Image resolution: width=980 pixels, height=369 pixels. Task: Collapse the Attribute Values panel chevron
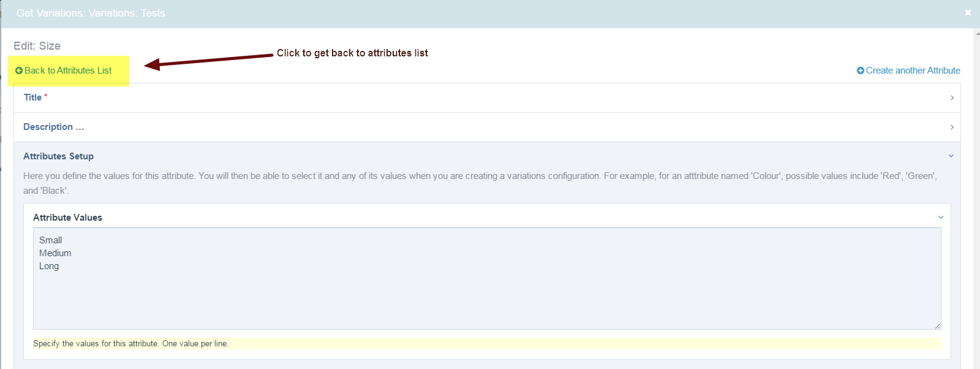pos(941,218)
